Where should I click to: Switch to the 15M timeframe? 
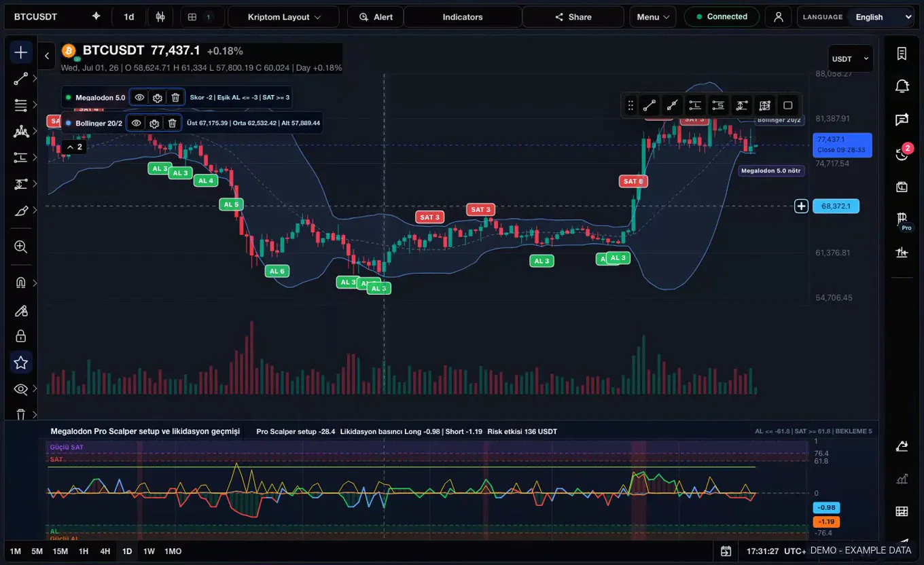(x=60, y=551)
